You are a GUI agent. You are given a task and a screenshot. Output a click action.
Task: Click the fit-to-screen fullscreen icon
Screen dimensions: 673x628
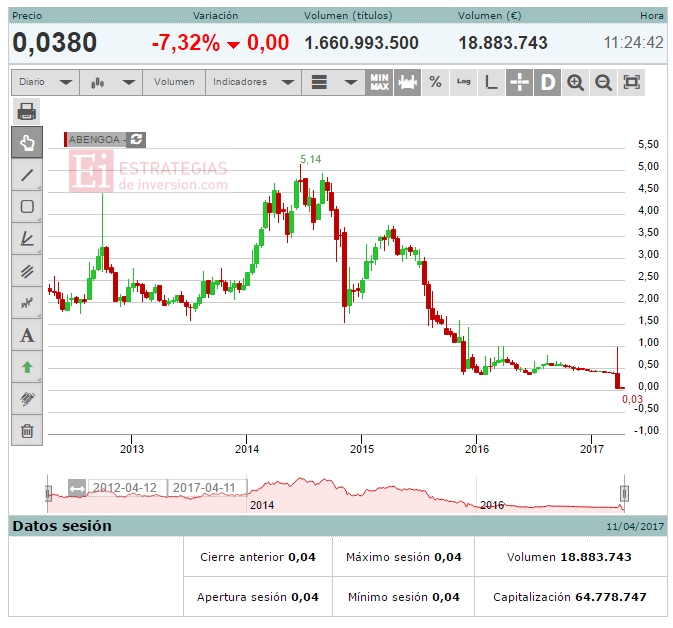[x=631, y=82]
